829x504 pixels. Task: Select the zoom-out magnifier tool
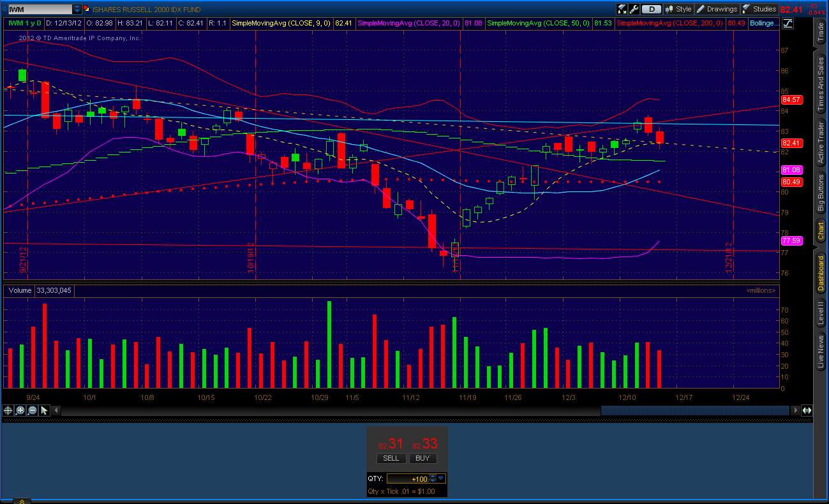pyautogui.click(x=32, y=410)
